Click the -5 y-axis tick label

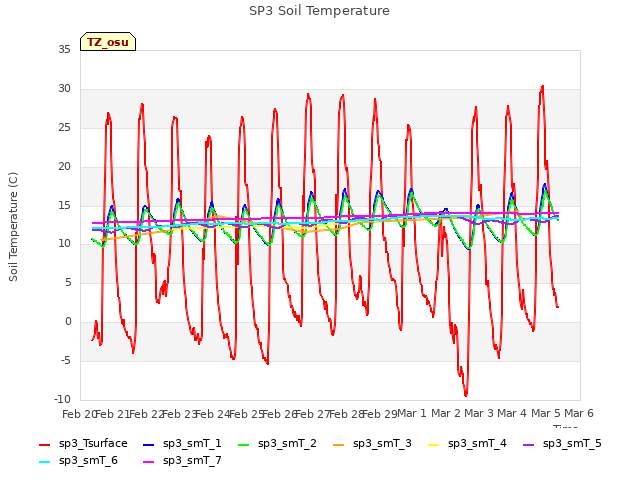point(66,360)
